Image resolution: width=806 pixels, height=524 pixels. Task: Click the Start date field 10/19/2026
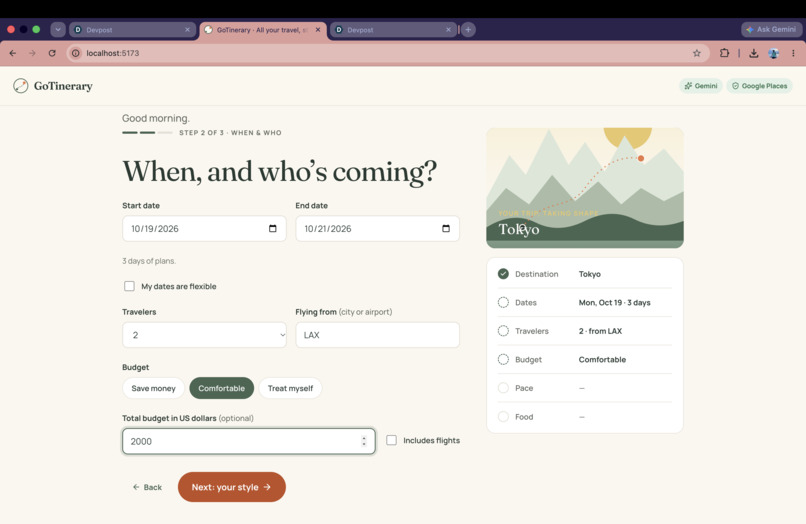tap(204, 228)
